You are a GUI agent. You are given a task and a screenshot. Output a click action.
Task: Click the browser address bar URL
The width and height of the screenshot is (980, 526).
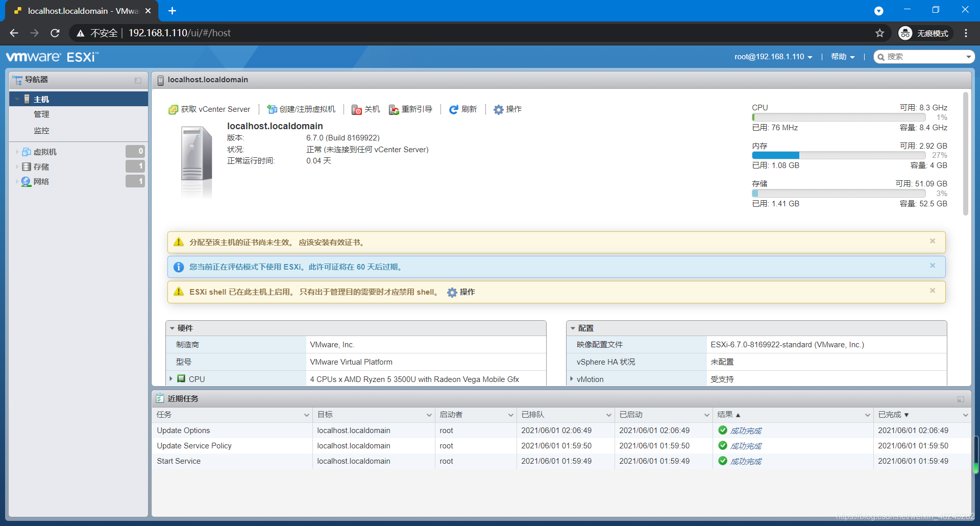pyautogui.click(x=179, y=33)
